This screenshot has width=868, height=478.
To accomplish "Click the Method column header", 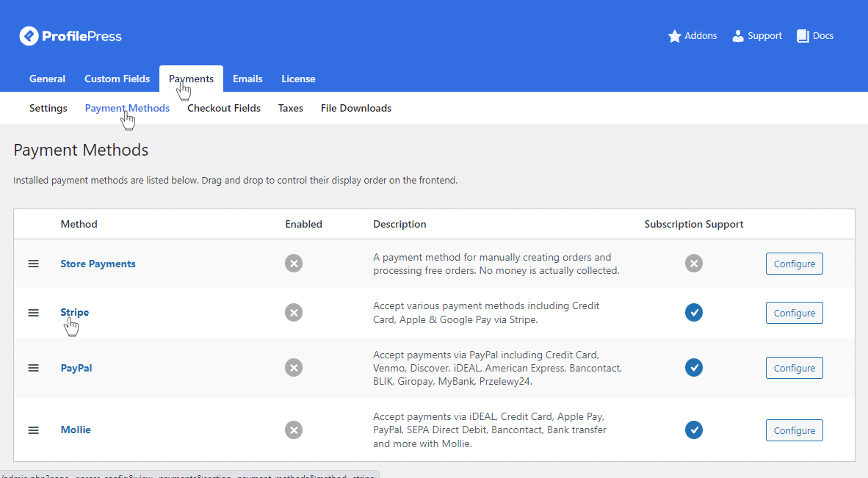I will 79,224.
